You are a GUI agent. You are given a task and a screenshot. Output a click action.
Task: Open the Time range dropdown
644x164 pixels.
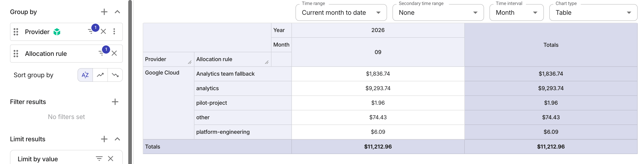(x=341, y=12)
